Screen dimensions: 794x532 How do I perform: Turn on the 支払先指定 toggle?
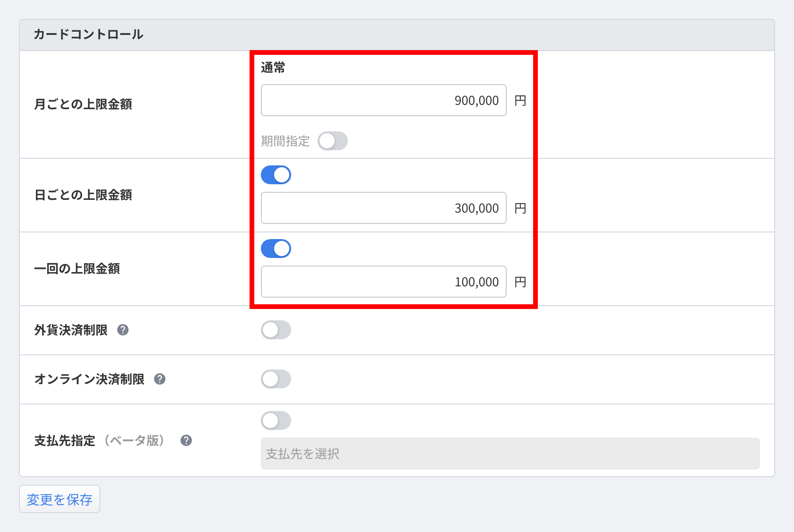(276, 420)
